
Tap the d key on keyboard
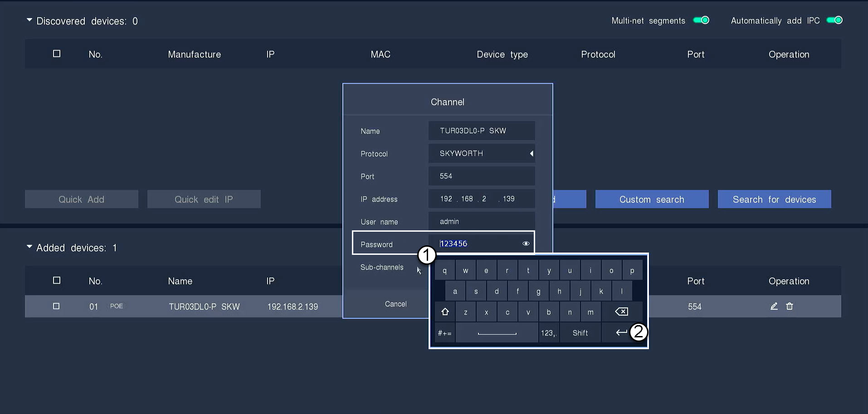[497, 291]
